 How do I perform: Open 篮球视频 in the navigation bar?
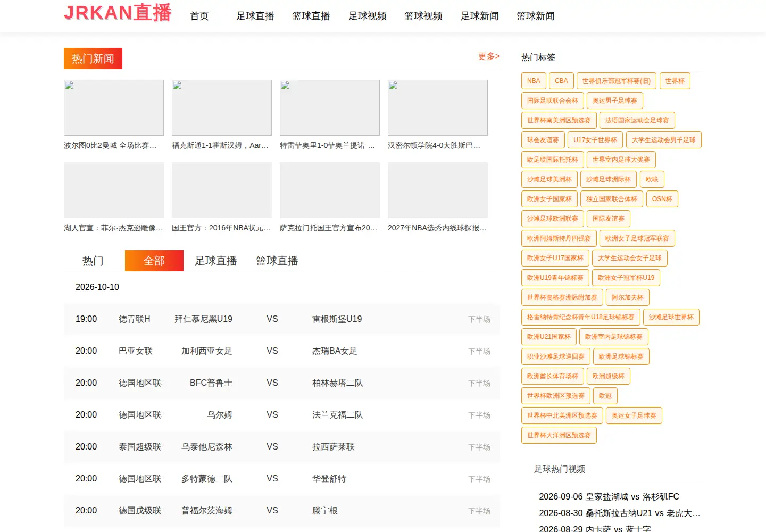point(423,16)
